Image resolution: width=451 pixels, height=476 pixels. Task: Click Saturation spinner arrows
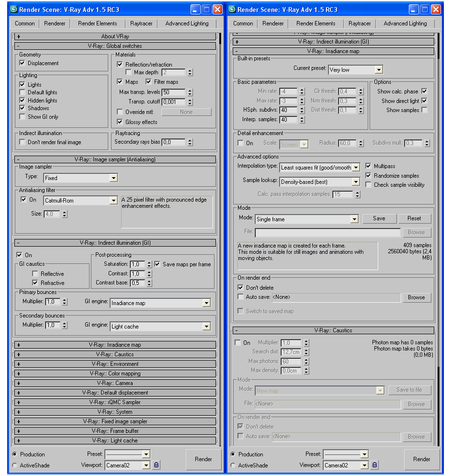149,264
